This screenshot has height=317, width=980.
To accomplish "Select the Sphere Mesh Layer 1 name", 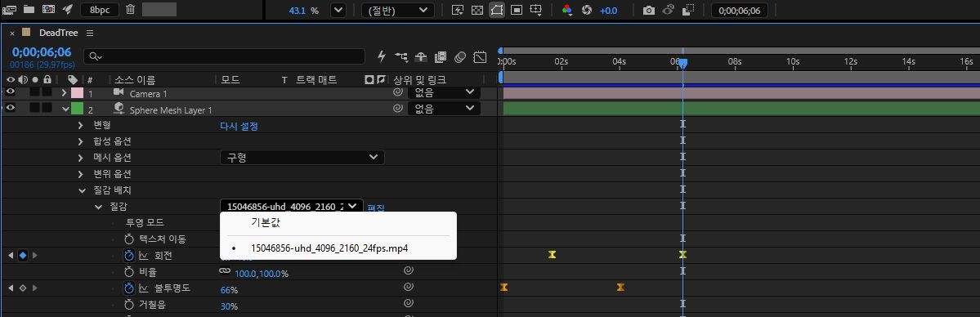I will coord(171,110).
